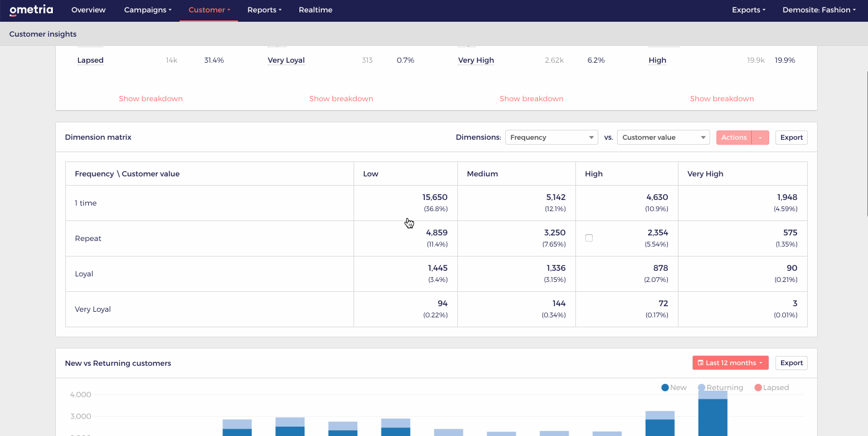Tick the checkbox in Repeat High cell
The image size is (868, 436).
(x=589, y=238)
